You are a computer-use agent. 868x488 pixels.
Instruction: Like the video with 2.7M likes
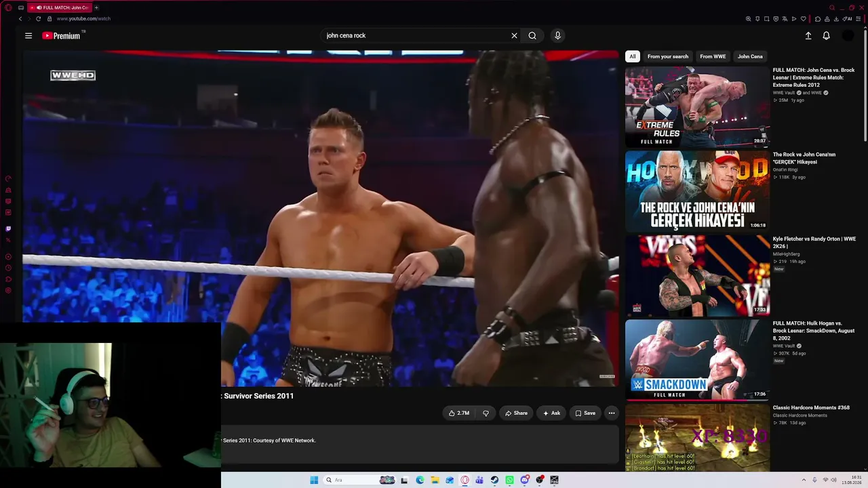[x=459, y=413]
